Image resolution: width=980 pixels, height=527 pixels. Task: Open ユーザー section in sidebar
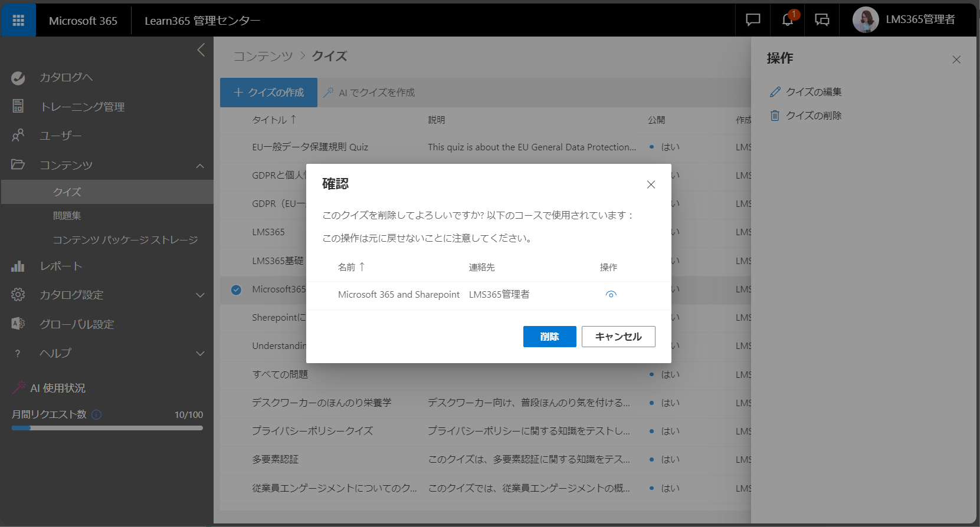coord(60,136)
